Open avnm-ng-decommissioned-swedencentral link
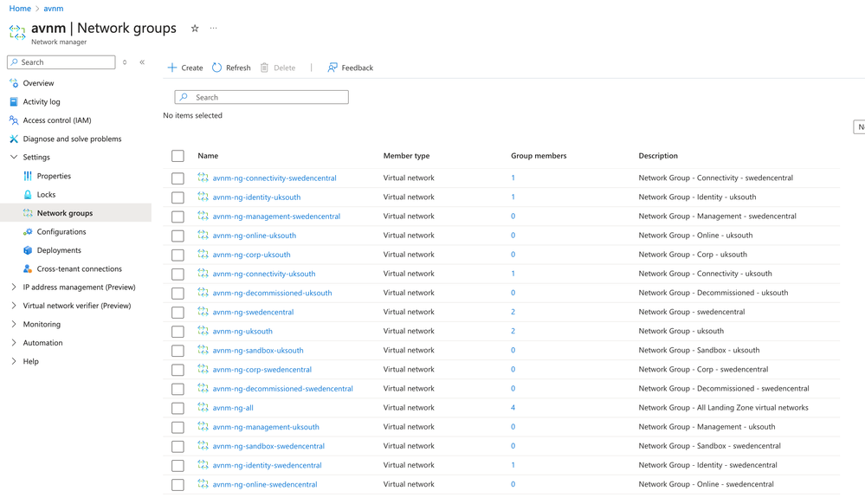 click(x=282, y=389)
